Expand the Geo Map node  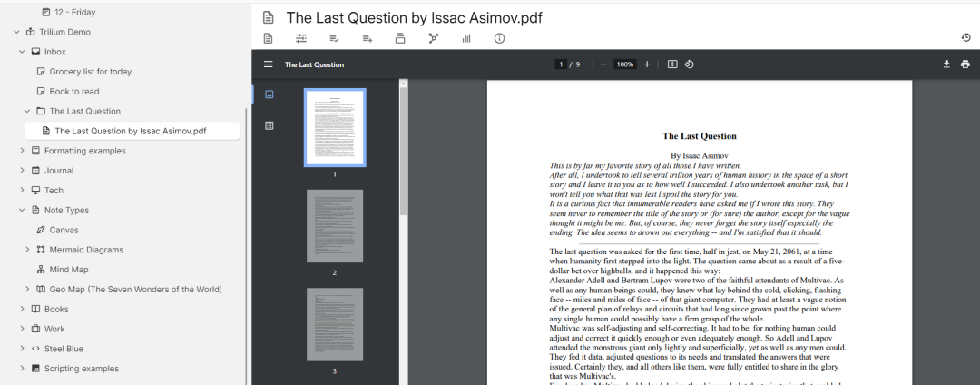coord(27,290)
